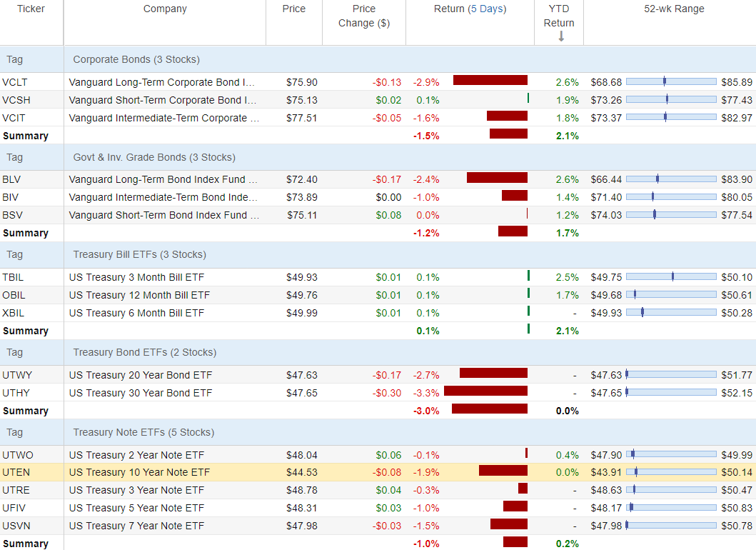Screen dimensions: 756x550
Task: Click the XBIL ticker
Action: coord(13,313)
